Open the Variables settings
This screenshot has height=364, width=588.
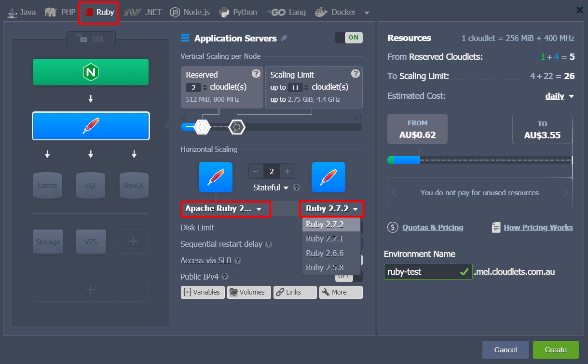[x=203, y=292]
